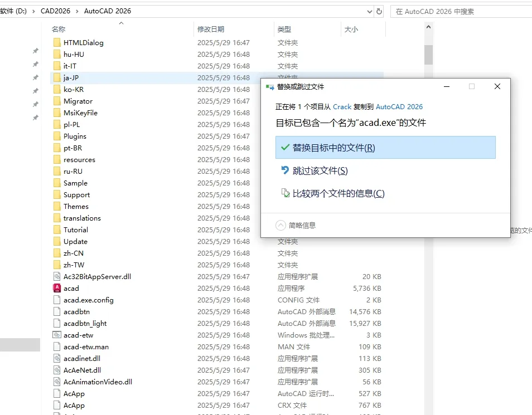Select the MsiKeyFile folder icon
The image size is (532, 415).
coord(57,113)
